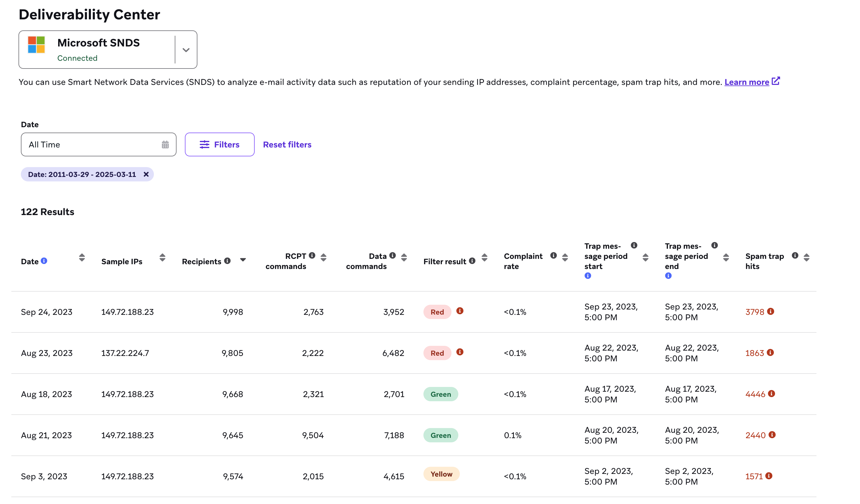
Task: Click red alert icon beside first Red badge
Action: tap(460, 311)
